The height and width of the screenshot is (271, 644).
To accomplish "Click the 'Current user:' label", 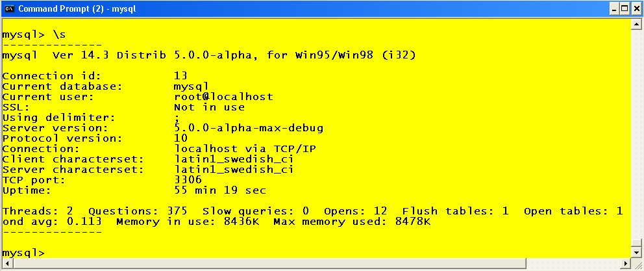I will coord(48,97).
